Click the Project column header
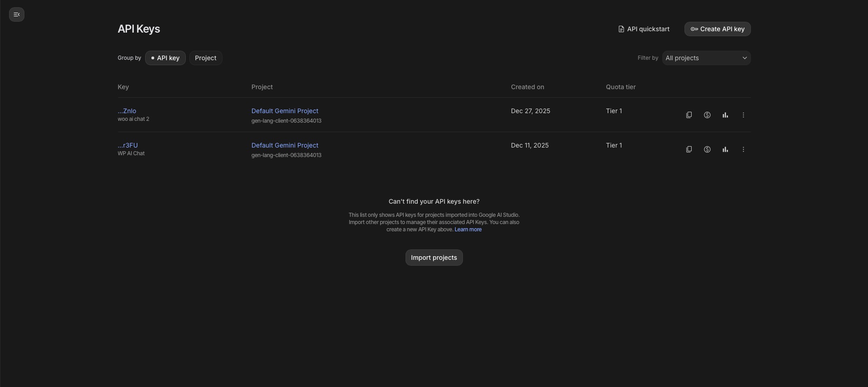 pos(262,87)
